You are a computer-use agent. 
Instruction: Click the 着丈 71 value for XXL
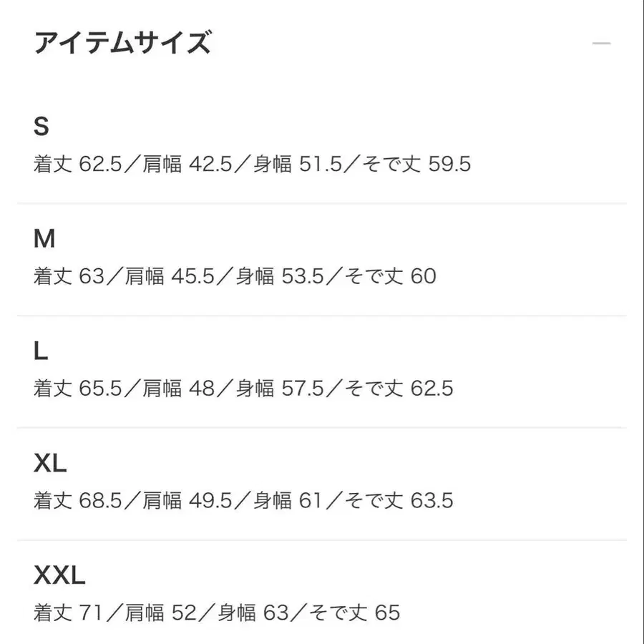click(69, 613)
